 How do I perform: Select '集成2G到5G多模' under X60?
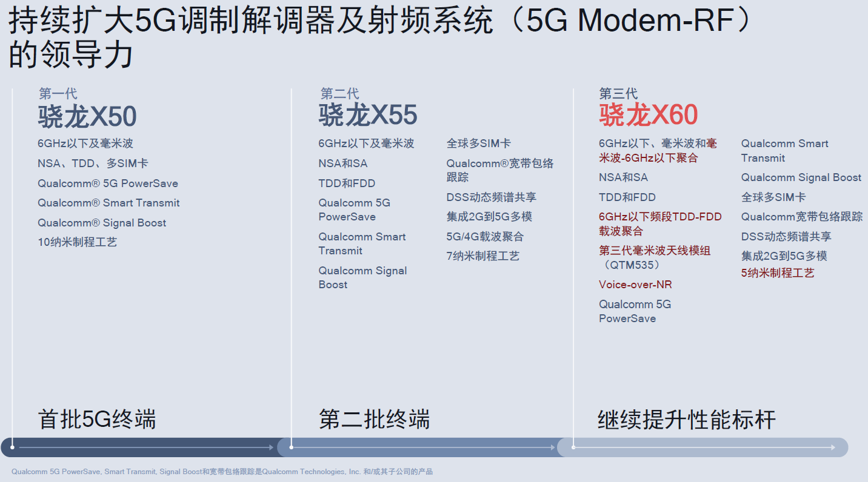784,256
